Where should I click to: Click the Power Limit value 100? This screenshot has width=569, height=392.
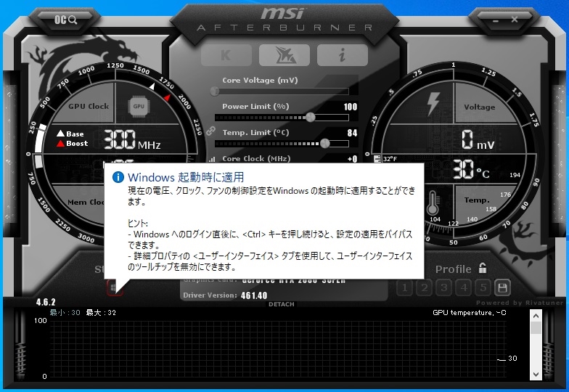tap(350, 107)
